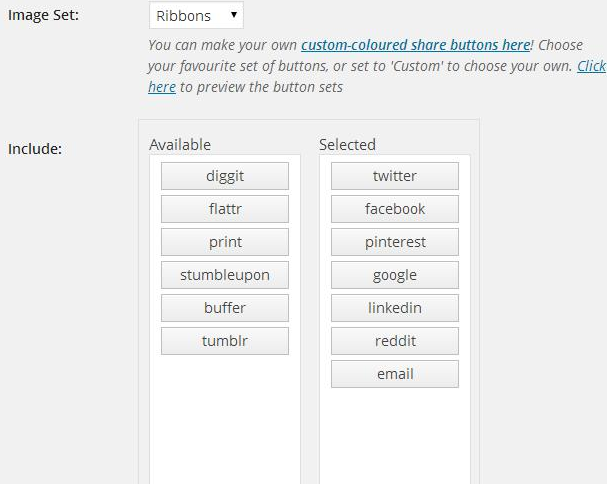Click the flattr button
This screenshot has height=484, width=607.
click(225, 209)
